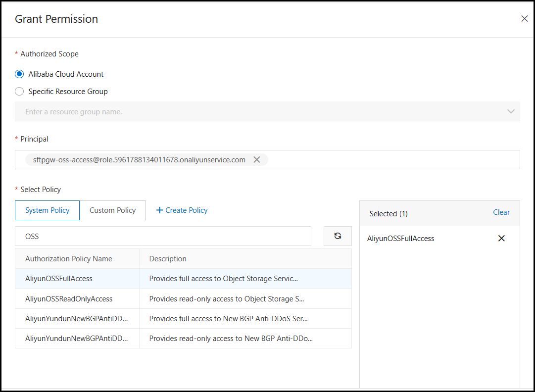This screenshot has width=535, height=392.
Task: Select Alibaba Cloud Account radio button
Action: [19, 74]
